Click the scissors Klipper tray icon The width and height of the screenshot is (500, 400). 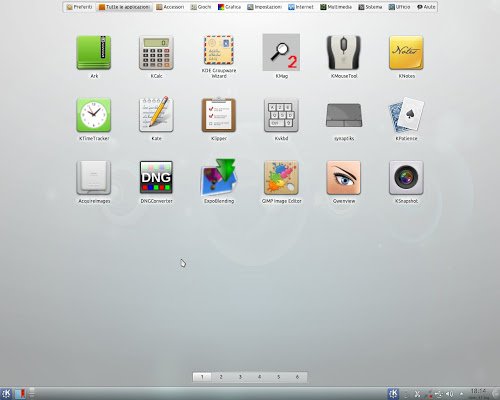(417, 394)
